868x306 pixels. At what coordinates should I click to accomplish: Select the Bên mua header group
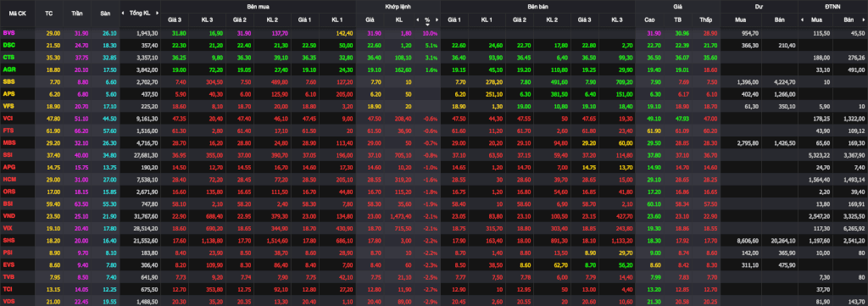coord(258,6)
